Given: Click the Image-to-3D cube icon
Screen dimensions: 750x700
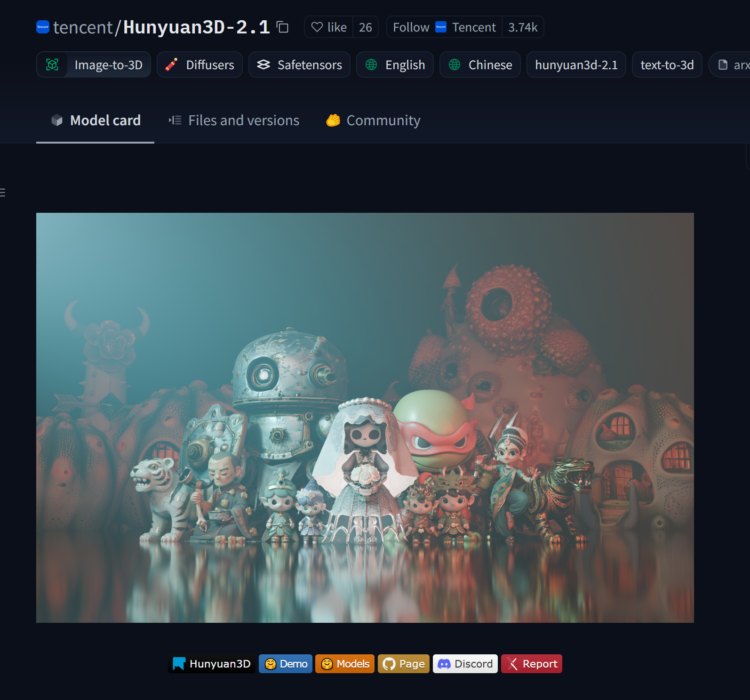Looking at the screenshot, I should pyautogui.click(x=52, y=64).
